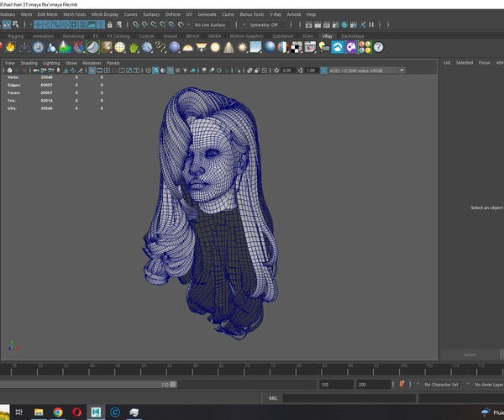Open the List menu in Attribute Editor
This screenshot has height=420, width=504.
tap(447, 63)
